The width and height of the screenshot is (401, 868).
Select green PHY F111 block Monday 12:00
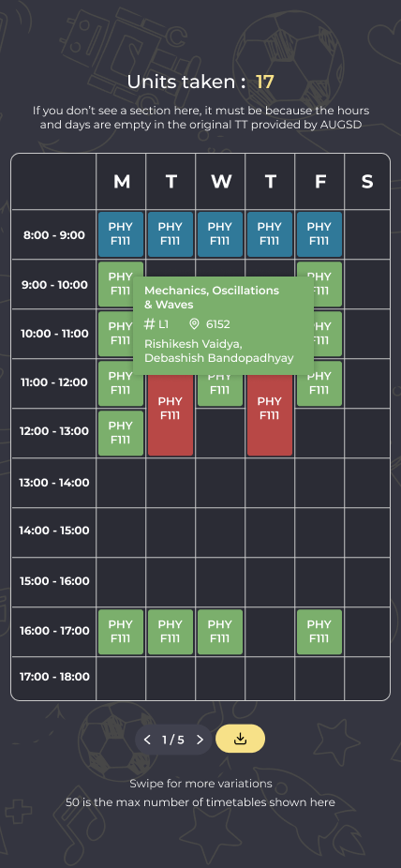(x=121, y=433)
